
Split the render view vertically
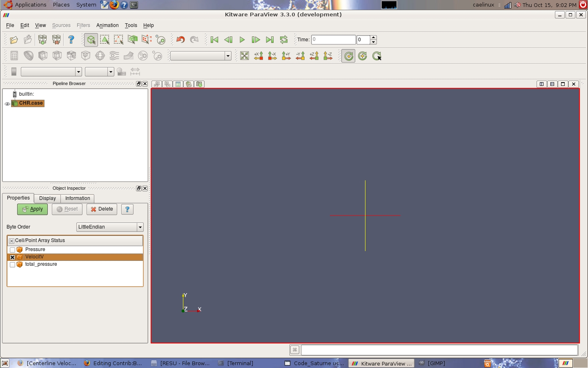[552, 84]
